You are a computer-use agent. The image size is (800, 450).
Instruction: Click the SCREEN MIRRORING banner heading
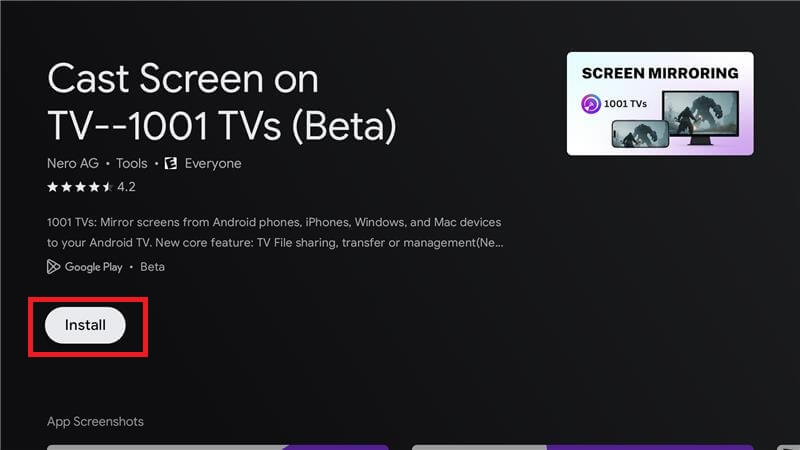pos(660,73)
